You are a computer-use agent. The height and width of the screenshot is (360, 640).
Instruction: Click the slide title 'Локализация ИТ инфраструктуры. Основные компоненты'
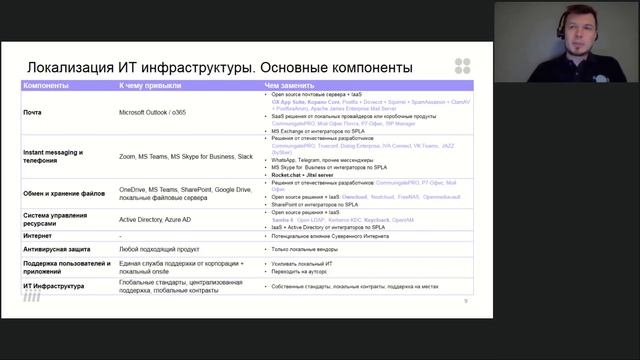[220, 67]
